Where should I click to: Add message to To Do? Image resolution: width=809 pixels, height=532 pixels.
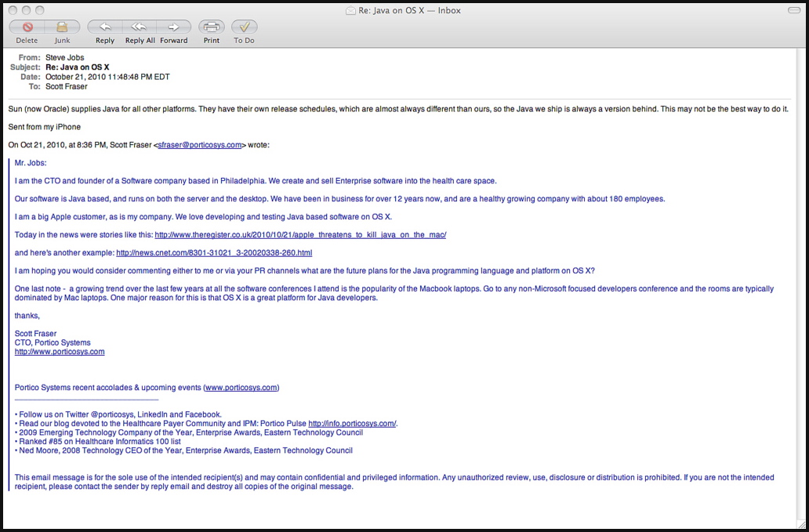245,27
